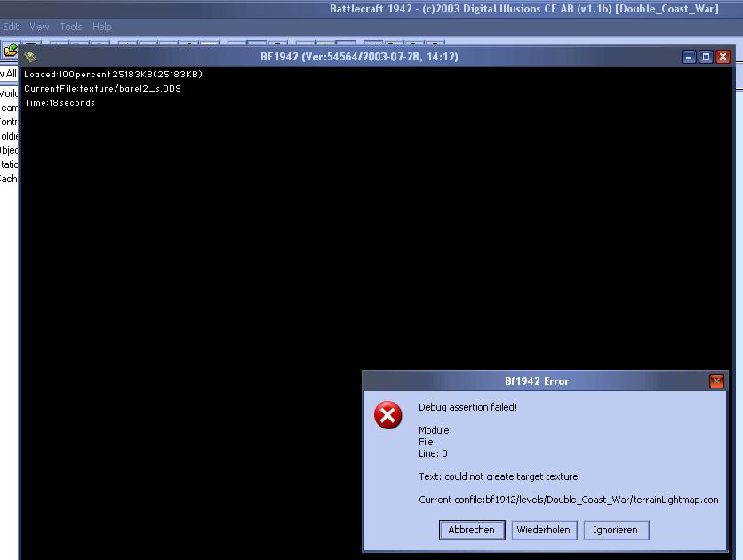Screen dimensions: 743x560
Task: Click the Wiederholen button
Action: 544,530
